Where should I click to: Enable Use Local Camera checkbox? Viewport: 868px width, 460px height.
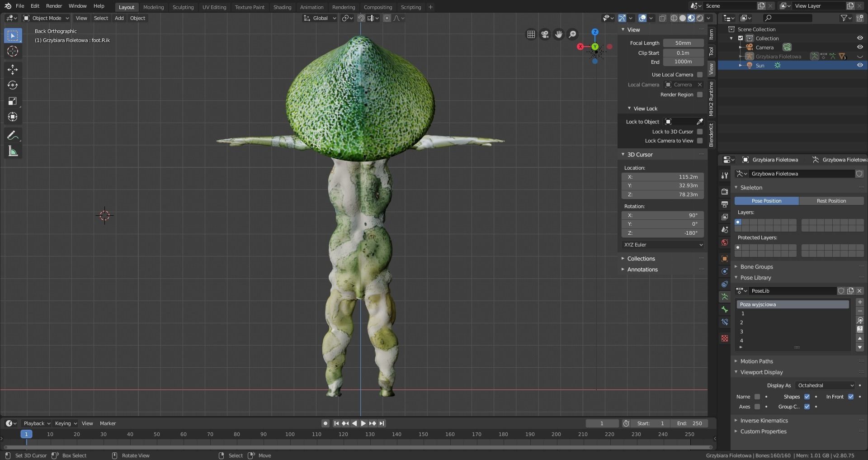tap(700, 75)
